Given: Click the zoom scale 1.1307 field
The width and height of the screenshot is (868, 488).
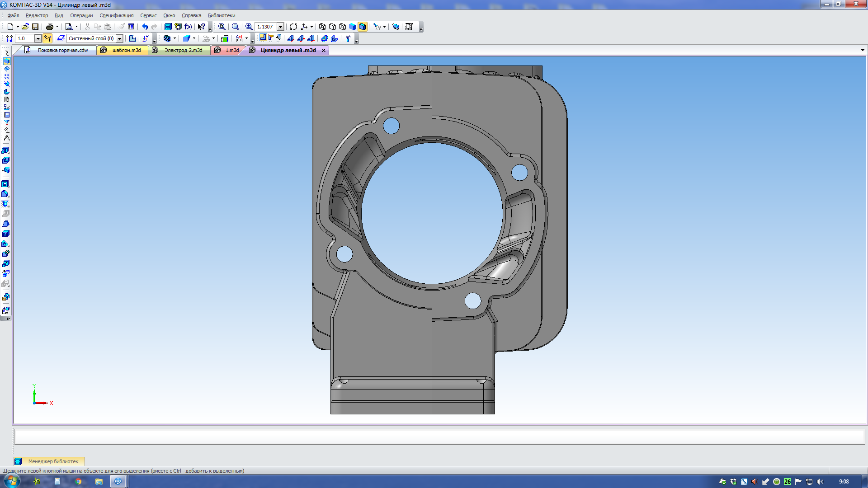Looking at the screenshot, I should tap(266, 27).
